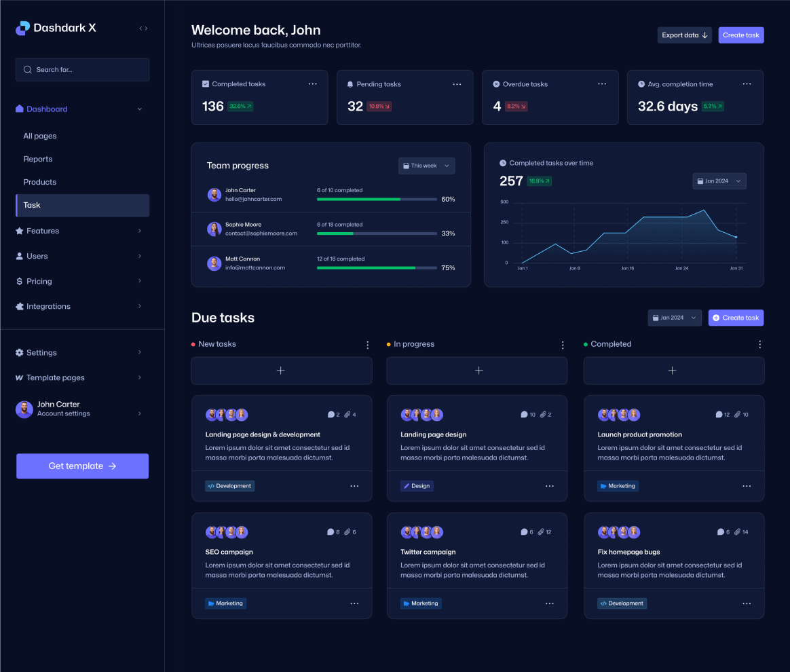
Task: Open the This week dropdown in Team progress
Action: tap(426, 166)
